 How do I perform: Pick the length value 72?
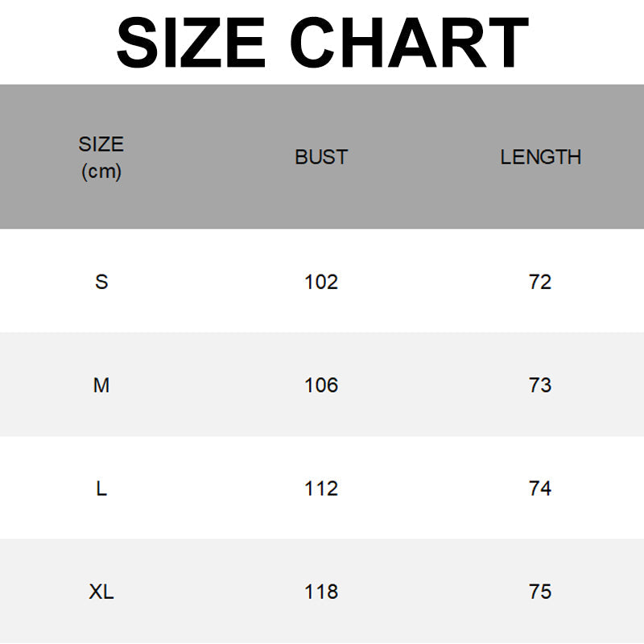pyautogui.click(x=540, y=282)
